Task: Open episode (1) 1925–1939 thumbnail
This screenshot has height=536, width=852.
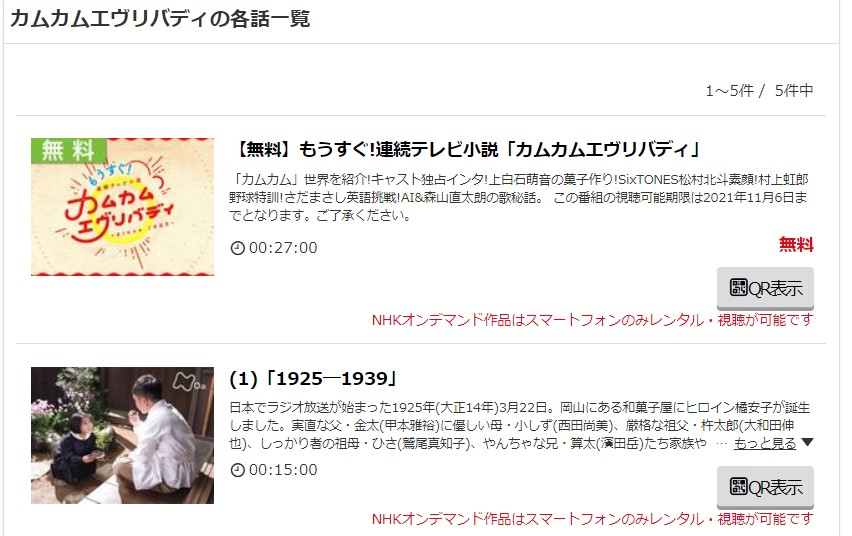Action: [122, 435]
